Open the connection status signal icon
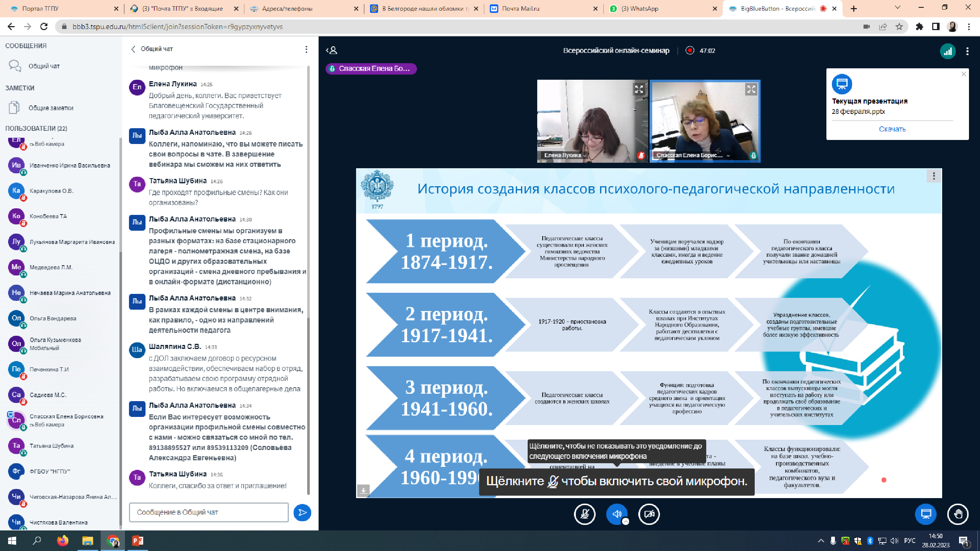980x551 pixels. (x=948, y=51)
